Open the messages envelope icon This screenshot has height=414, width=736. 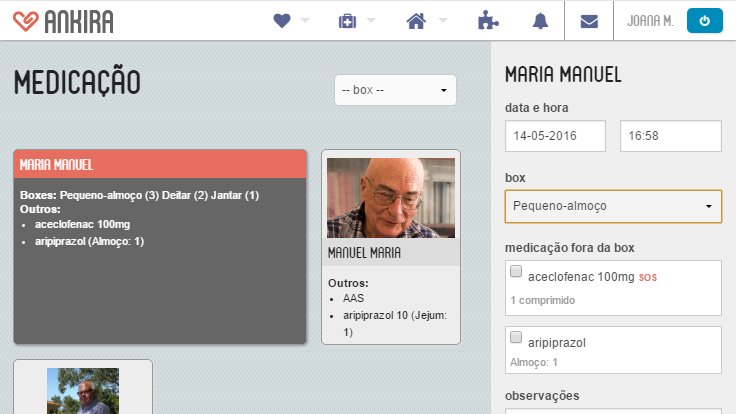[589, 21]
